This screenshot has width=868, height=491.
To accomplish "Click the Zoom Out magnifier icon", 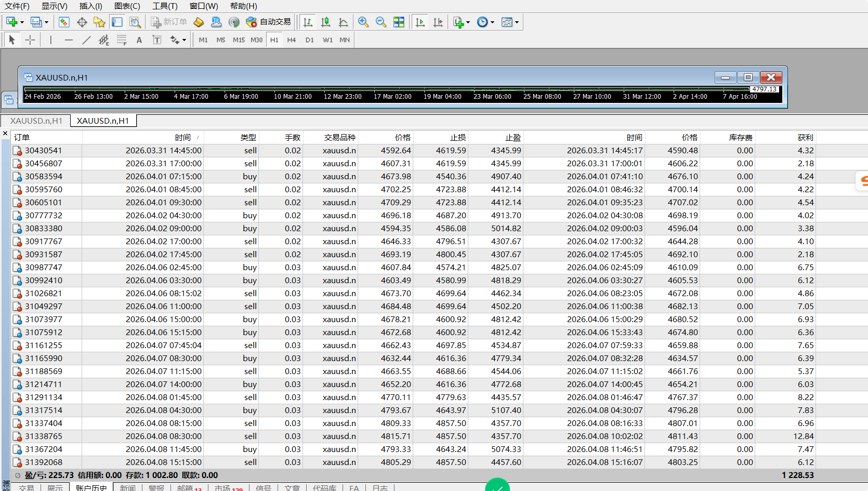I will (x=381, y=22).
